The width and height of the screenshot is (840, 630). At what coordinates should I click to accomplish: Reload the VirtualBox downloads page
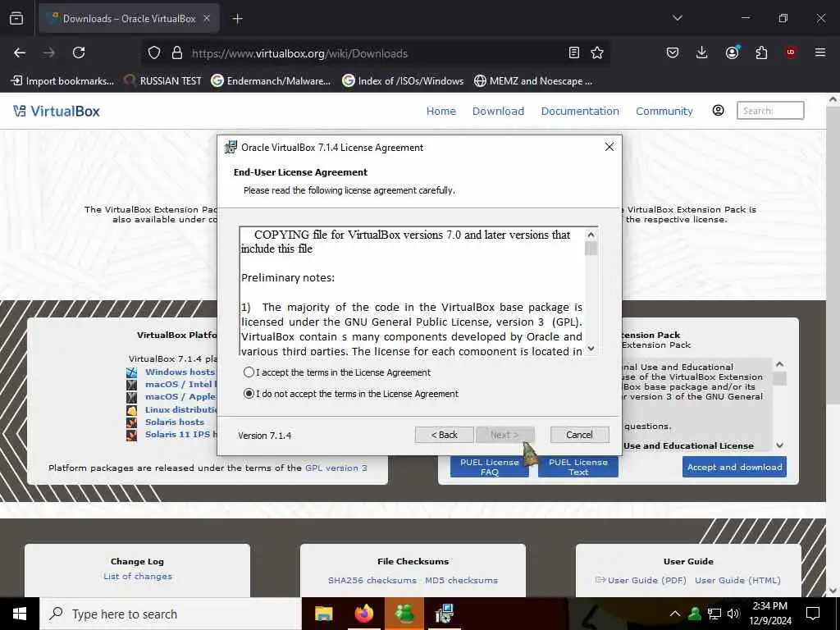tap(79, 52)
